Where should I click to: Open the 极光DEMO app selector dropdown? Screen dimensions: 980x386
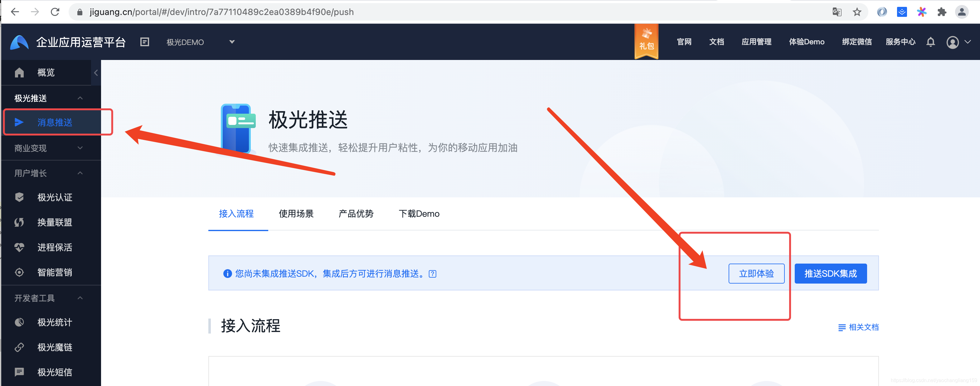pyautogui.click(x=200, y=42)
